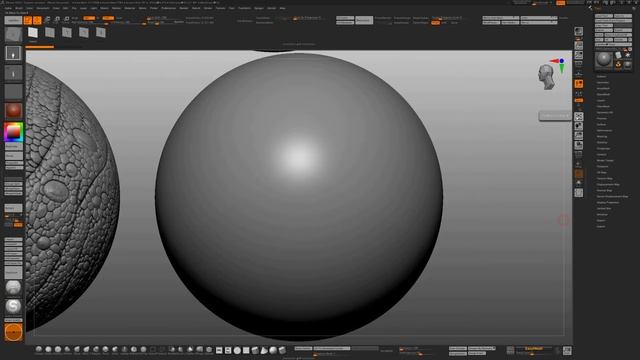Click the Save As tool button
The height and width of the screenshot is (360, 640).
point(623,16)
